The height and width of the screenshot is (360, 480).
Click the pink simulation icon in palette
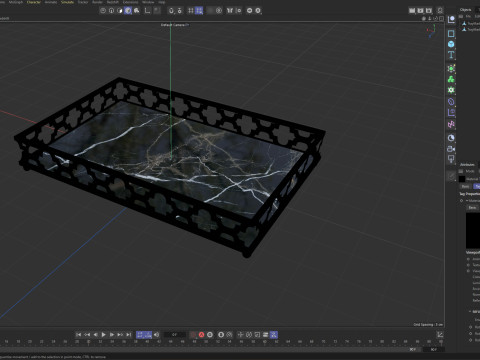[451, 124]
